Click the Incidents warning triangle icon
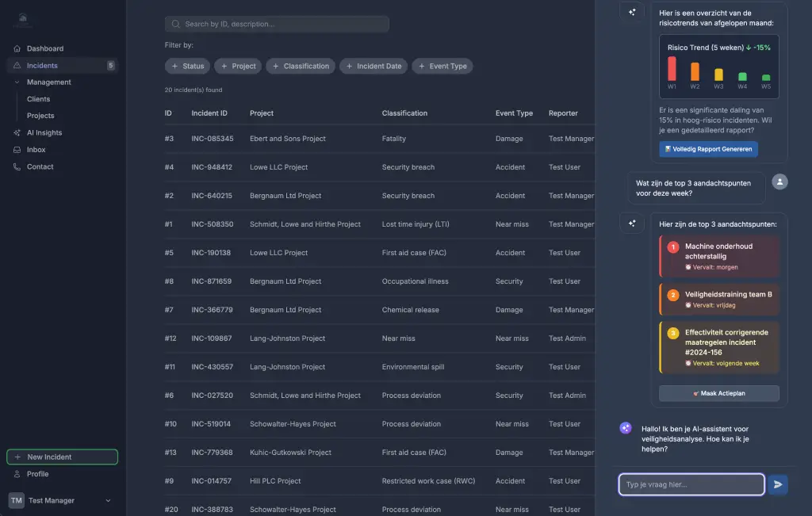This screenshot has width=812, height=516. pyautogui.click(x=16, y=66)
